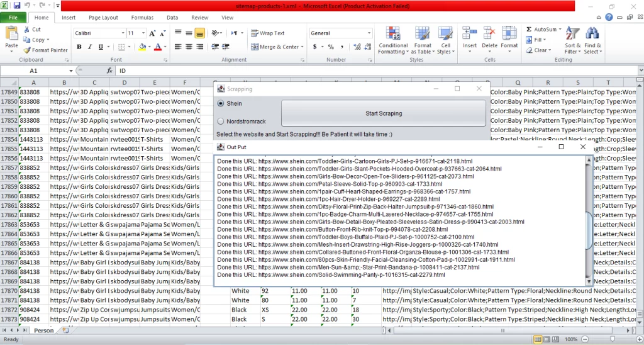644x345 pixels.
Task: Open Cell Styles gallery
Action: [x=446, y=40]
